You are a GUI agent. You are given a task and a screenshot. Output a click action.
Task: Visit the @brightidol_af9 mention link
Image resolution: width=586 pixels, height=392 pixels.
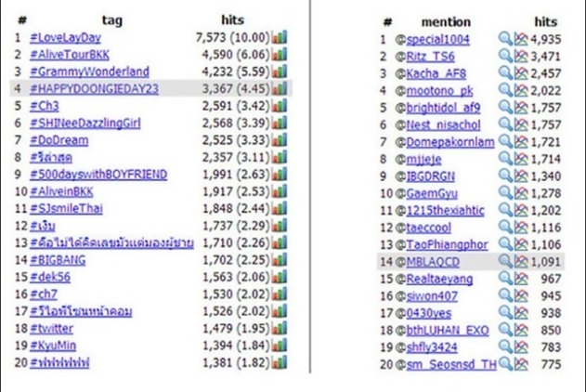coord(443,108)
